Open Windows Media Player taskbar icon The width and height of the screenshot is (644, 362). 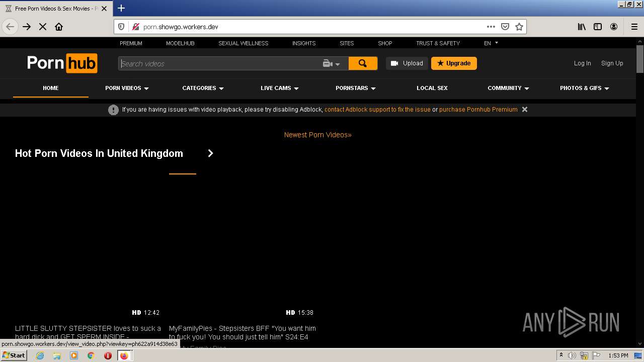tap(74, 355)
